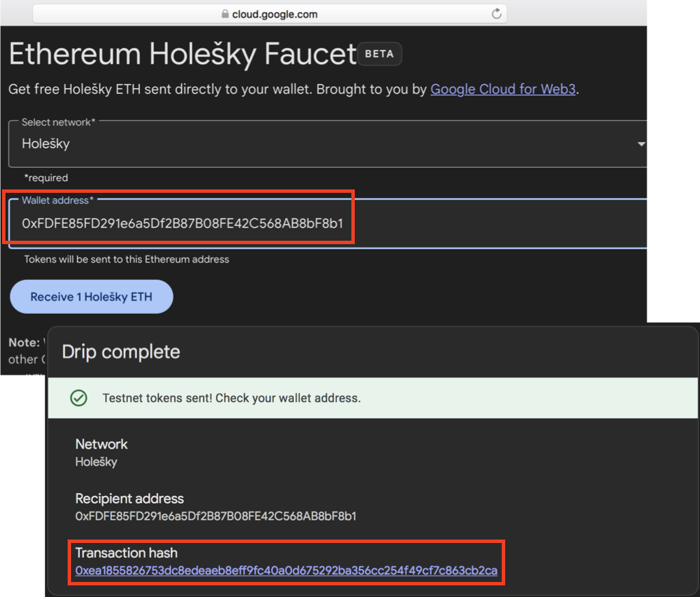
Task: Click the Testnet tokens sent confirmation message
Action: click(x=231, y=398)
